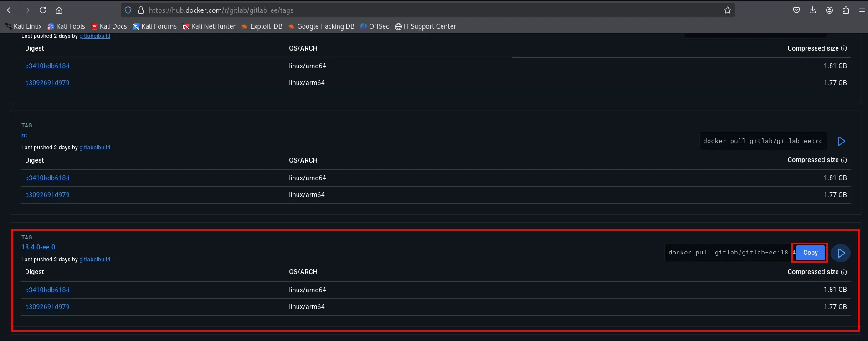Click the browser forward arrow
This screenshot has width=868, height=341.
pos(26,10)
